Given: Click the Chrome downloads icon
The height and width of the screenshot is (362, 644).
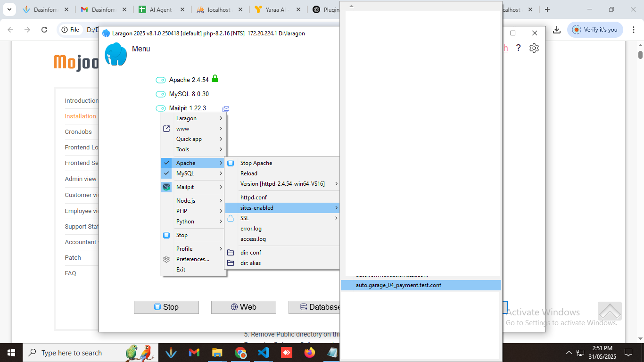Looking at the screenshot, I should [557, 30].
